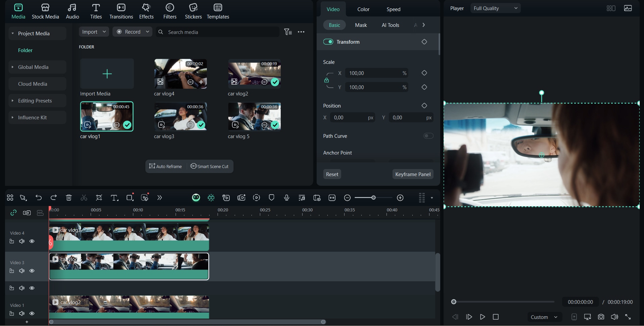Expand the Editing Presets section
The width and height of the screenshot is (644, 326).
pyautogui.click(x=12, y=101)
